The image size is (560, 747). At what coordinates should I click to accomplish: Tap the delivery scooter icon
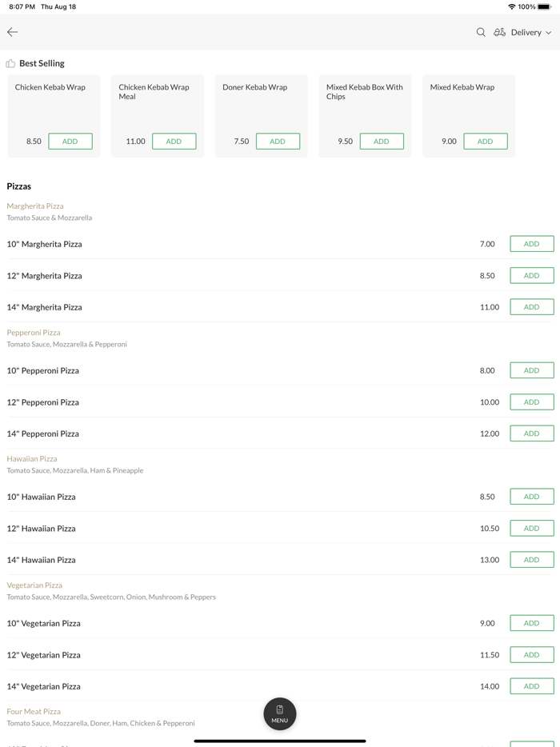click(499, 32)
